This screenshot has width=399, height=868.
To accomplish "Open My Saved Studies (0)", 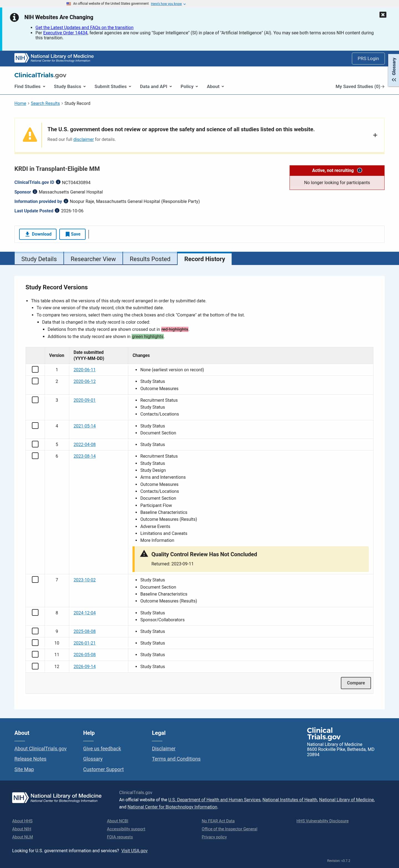I will [360, 86].
